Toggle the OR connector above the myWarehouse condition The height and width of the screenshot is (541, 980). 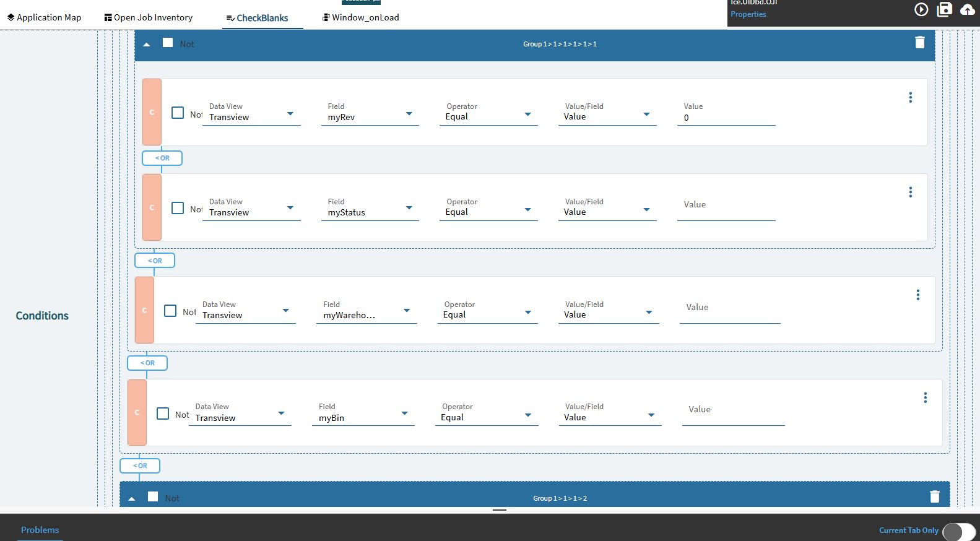(155, 261)
